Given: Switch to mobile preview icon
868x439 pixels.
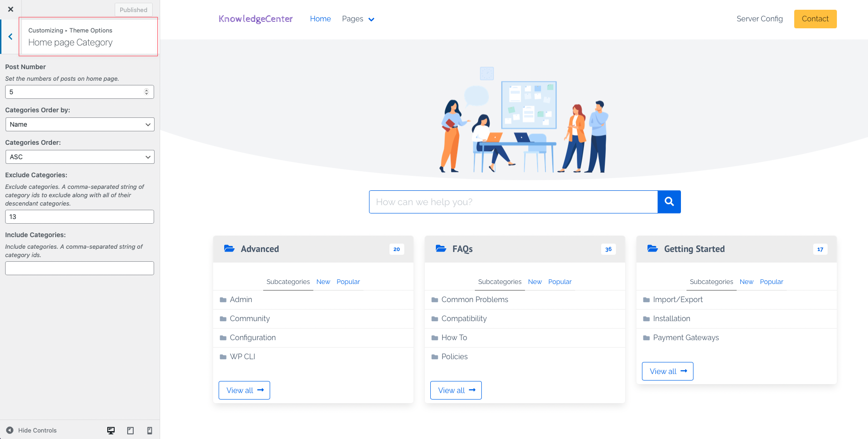Looking at the screenshot, I should tap(149, 431).
